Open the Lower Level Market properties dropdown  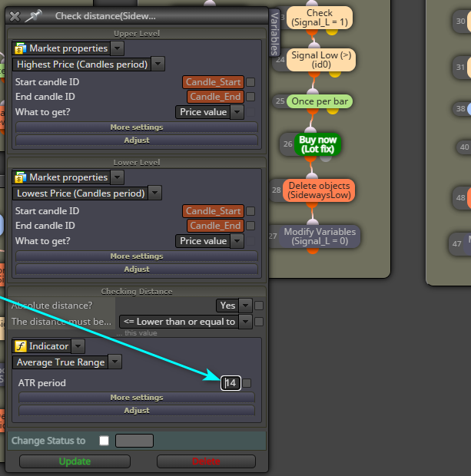tap(118, 177)
